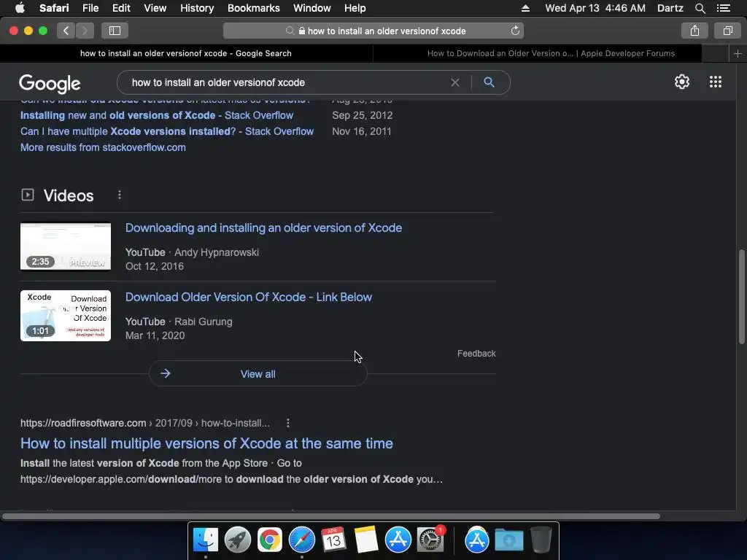
Task: Open the Trash in the Dock
Action: click(541, 540)
